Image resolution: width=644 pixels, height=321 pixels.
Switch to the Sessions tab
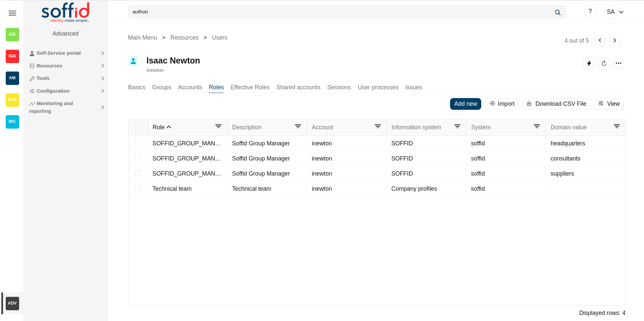[x=339, y=87]
